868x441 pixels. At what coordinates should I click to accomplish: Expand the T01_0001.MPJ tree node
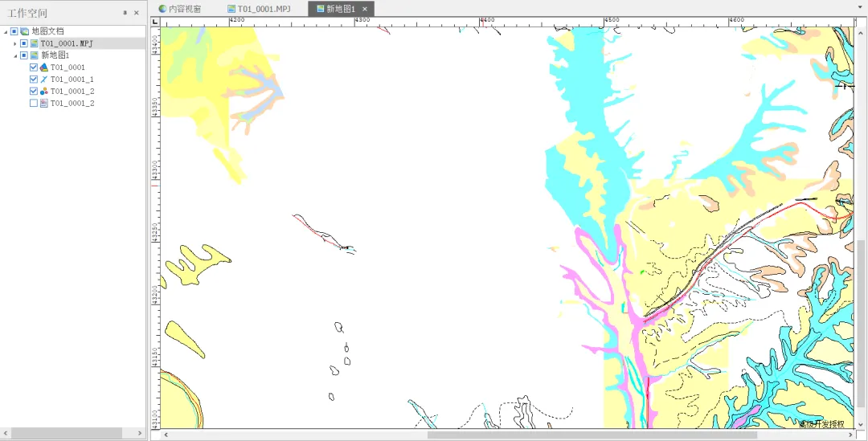click(x=15, y=43)
